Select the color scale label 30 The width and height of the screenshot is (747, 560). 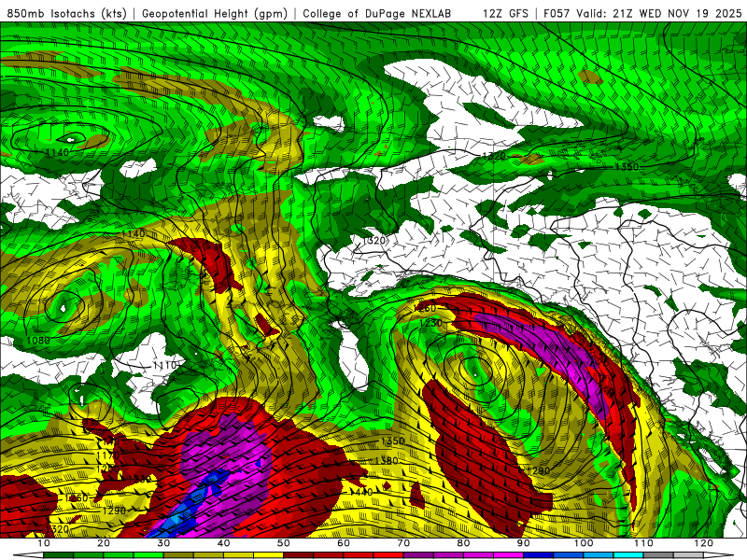pos(163,543)
